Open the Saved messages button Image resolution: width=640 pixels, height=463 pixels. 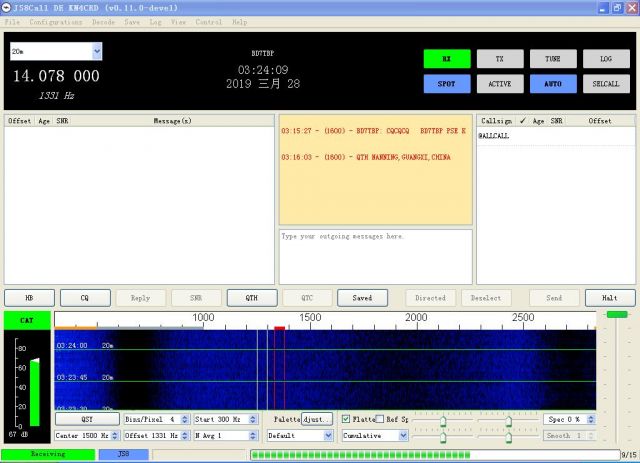(362, 298)
